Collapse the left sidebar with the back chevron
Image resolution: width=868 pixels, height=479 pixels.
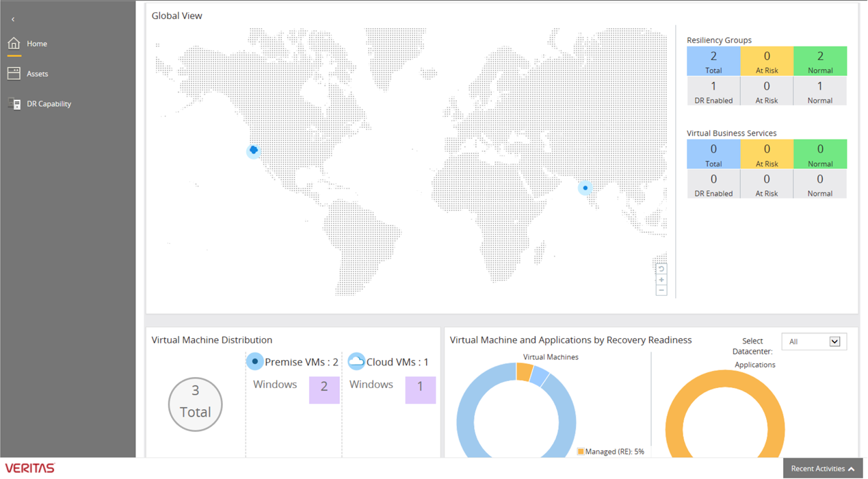tap(13, 19)
